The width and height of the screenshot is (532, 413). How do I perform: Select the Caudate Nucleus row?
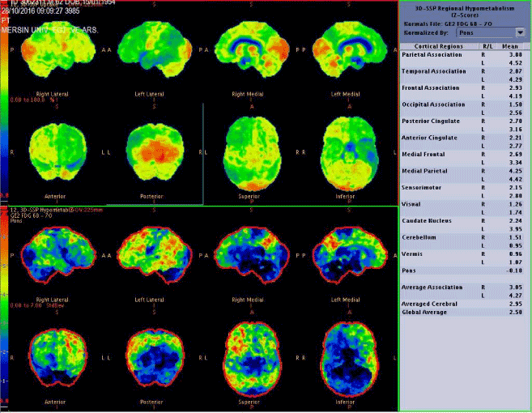(430, 220)
